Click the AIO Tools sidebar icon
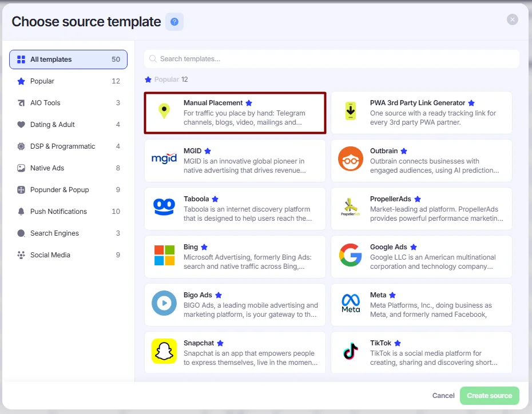Viewport: 532px width, 414px height. click(21, 103)
